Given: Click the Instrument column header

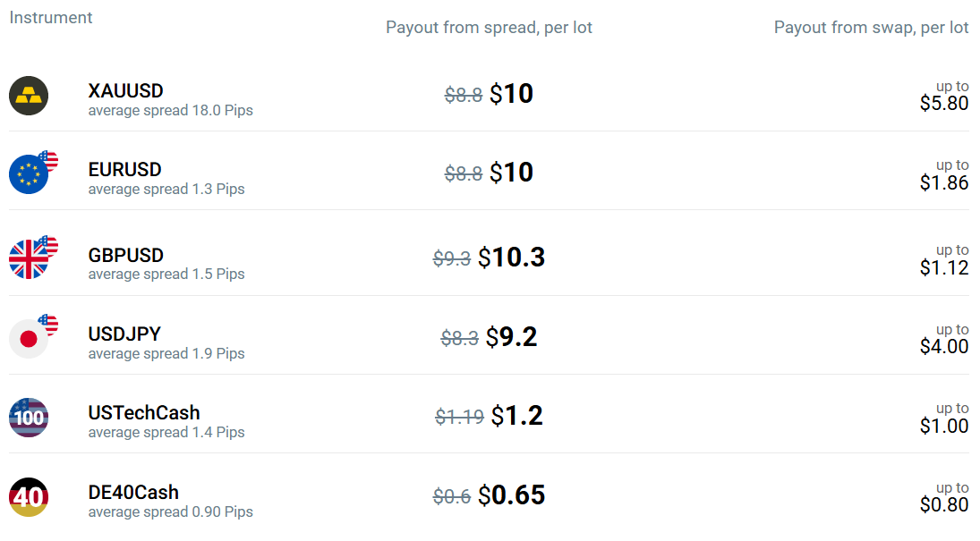Looking at the screenshot, I should click(51, 18).
